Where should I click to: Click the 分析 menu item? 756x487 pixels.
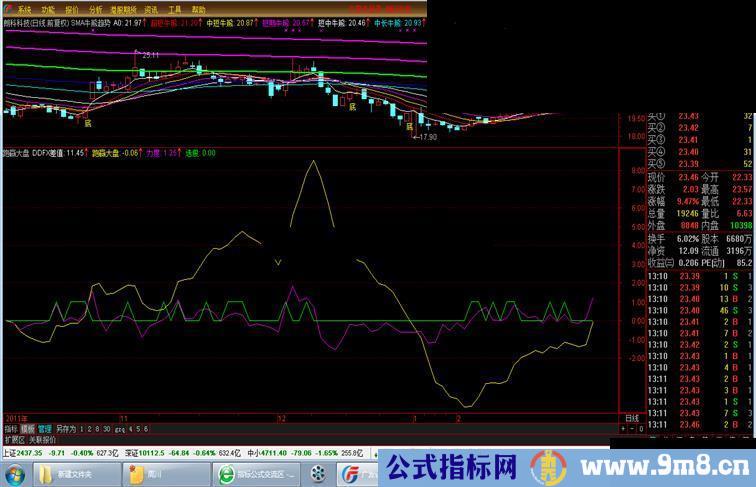tap(96, 8)
